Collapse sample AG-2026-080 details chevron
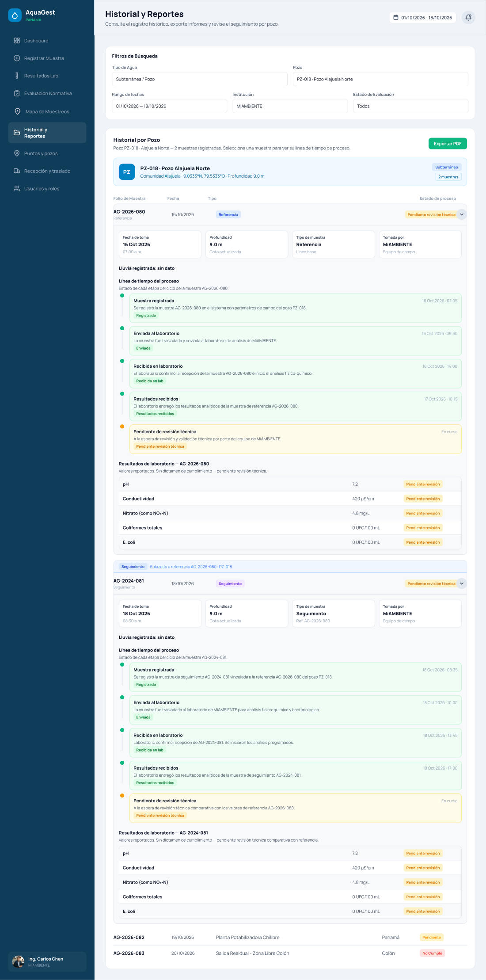The image size is (486, 980). coord(461,214)
